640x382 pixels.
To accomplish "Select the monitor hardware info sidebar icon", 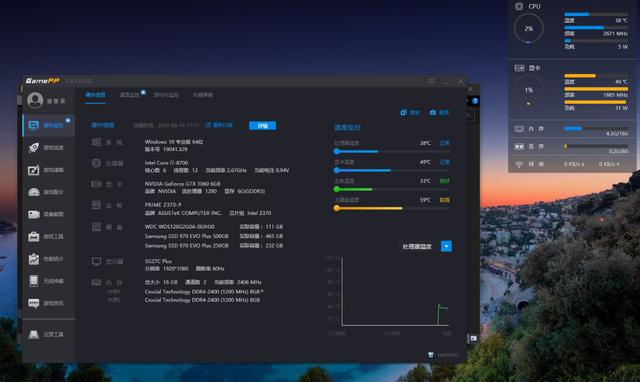I will (33, 125).
